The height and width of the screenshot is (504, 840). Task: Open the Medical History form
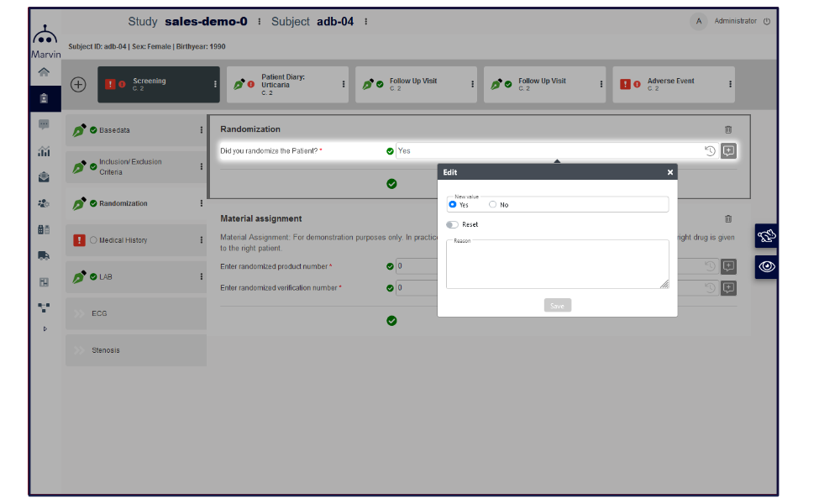coord(123,240)
